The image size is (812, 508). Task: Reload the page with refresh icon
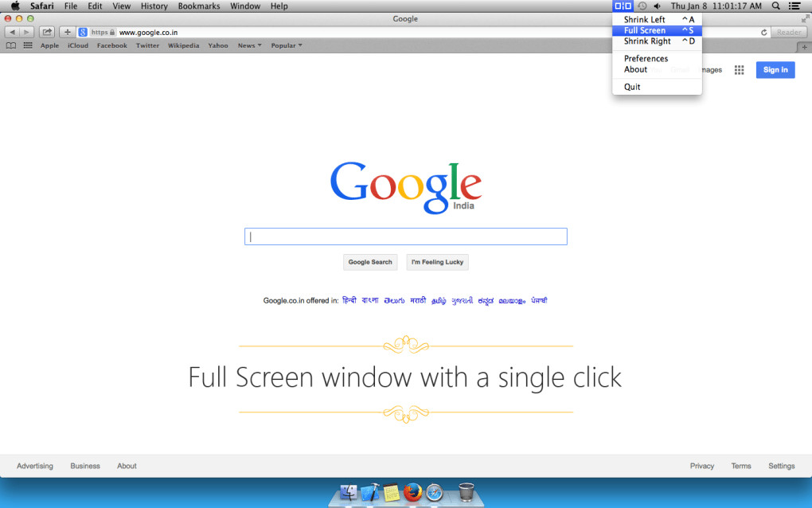pos(764,32)
